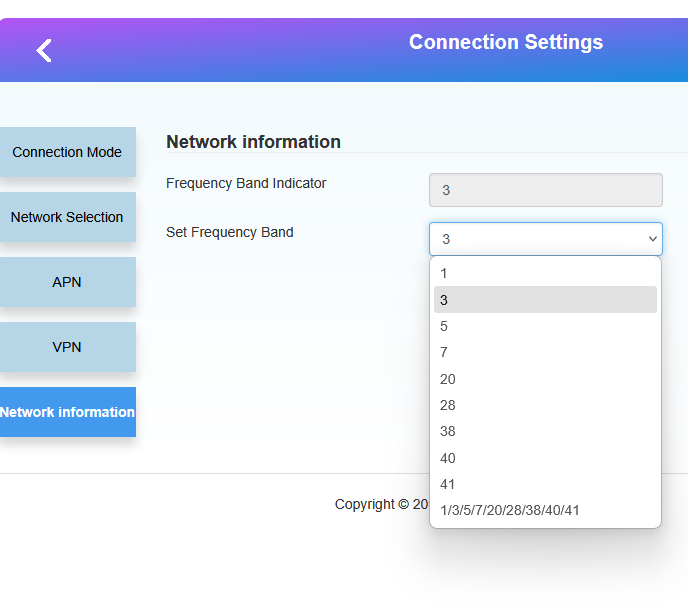Pick band 5 in the dropdown list
This screenshot has width=688, height=611.
click(x=545, y=326)
